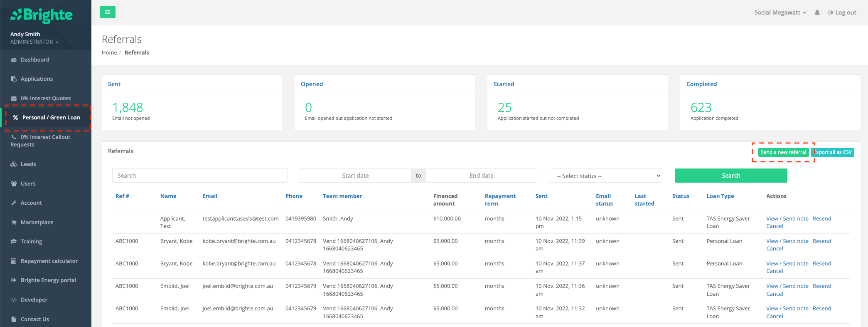
Task: Open the Select status dropdown
Action: [605, 176]
